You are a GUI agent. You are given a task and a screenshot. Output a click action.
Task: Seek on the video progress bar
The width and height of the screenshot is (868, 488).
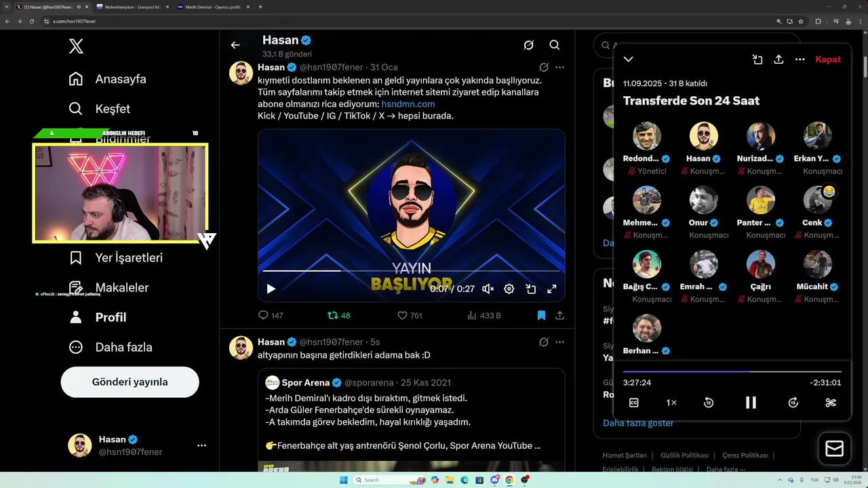tap(411, 271)
